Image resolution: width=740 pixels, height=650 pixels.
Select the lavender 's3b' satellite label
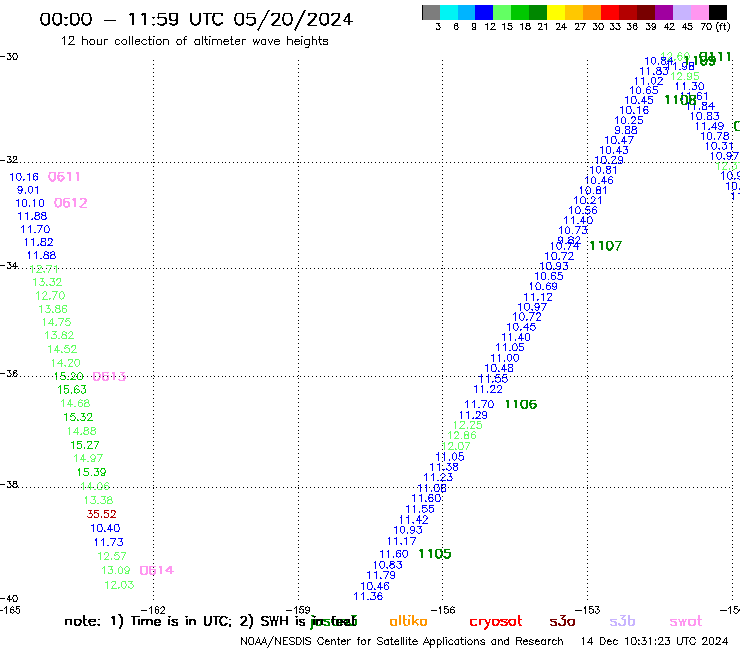point(622,621)
